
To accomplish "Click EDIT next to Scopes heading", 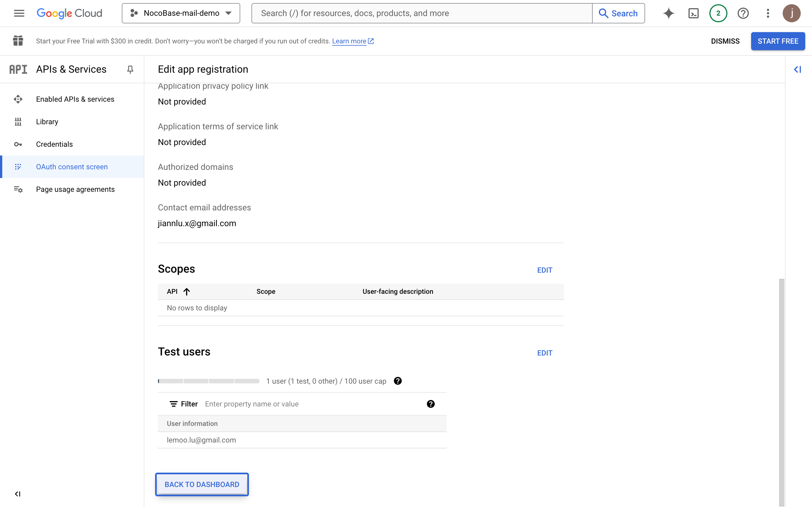I will pyautogui.click(x=544, y=270).
